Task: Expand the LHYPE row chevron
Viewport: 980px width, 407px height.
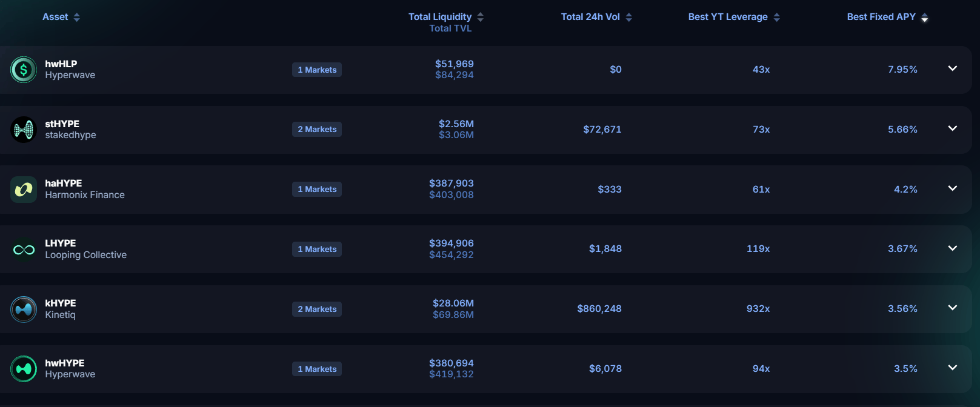Action: pyautogui.click(x=953, y=248)
